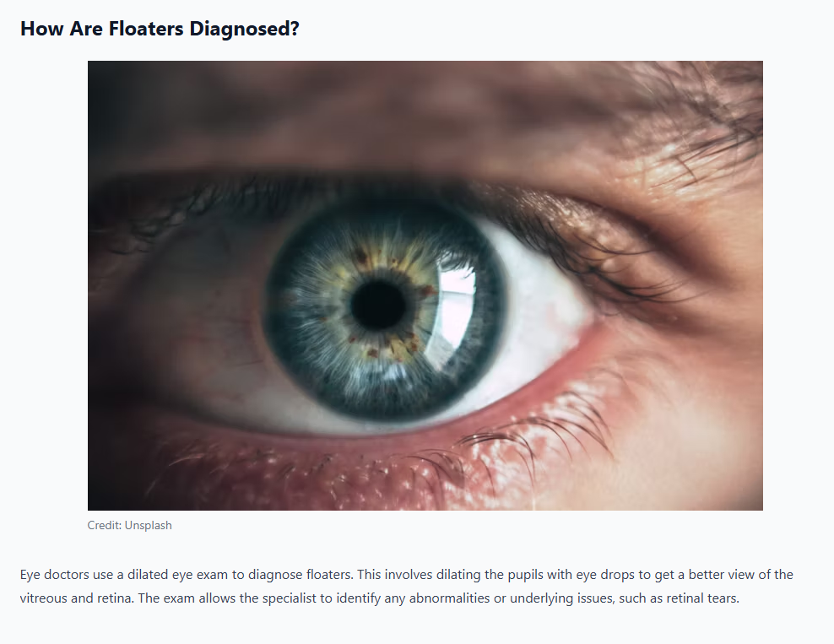Click the lower eyelashes in the photo

click(532, 441)
